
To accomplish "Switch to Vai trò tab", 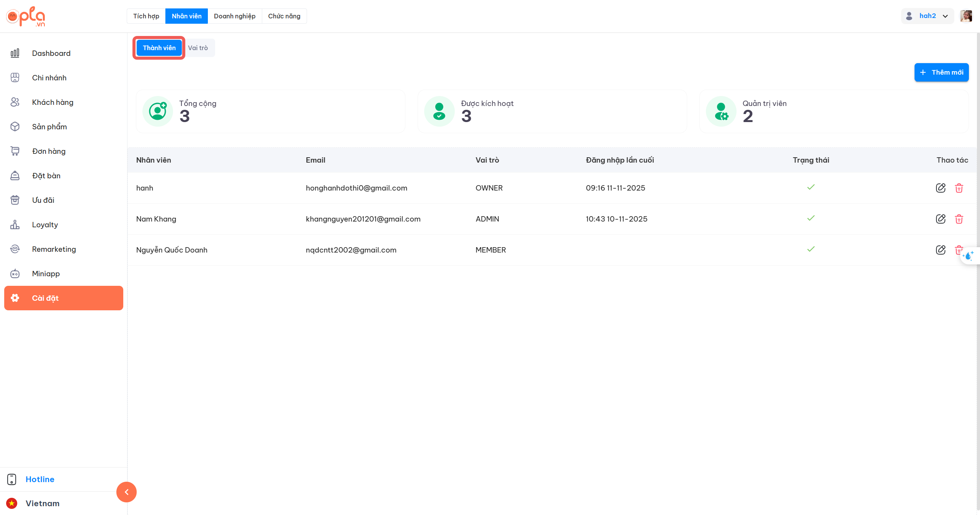I will (x=198, y=48).
